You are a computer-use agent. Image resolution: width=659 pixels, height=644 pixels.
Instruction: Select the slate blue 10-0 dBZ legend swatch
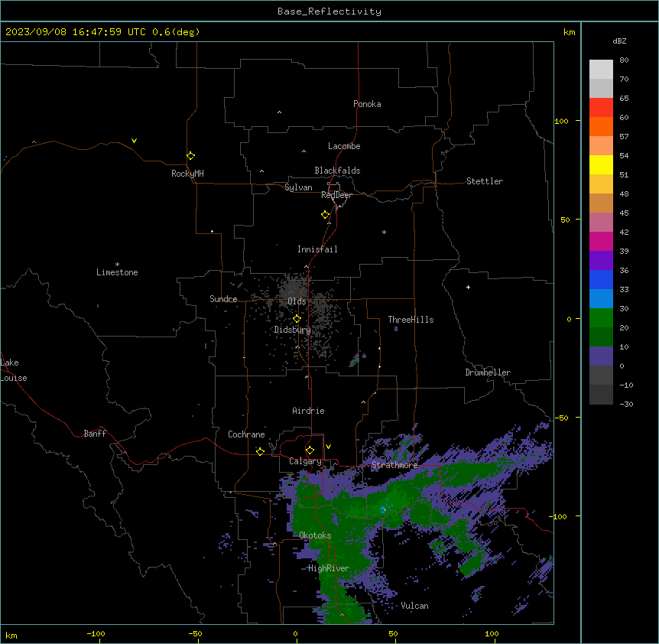(x=601, y=356)
